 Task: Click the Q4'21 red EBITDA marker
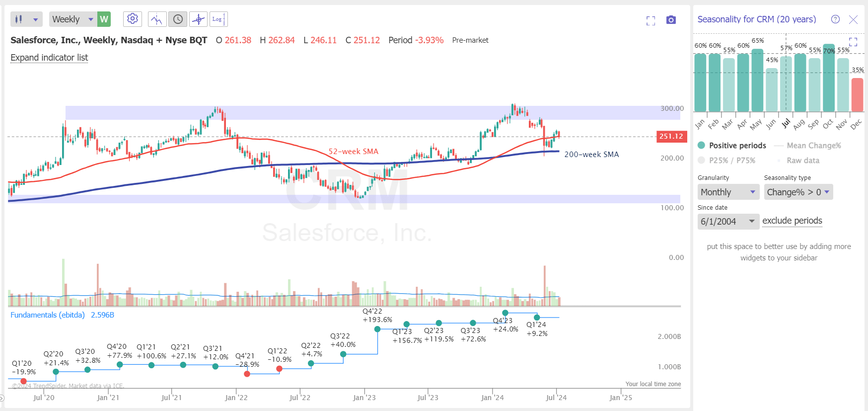[x=247, y=374]
